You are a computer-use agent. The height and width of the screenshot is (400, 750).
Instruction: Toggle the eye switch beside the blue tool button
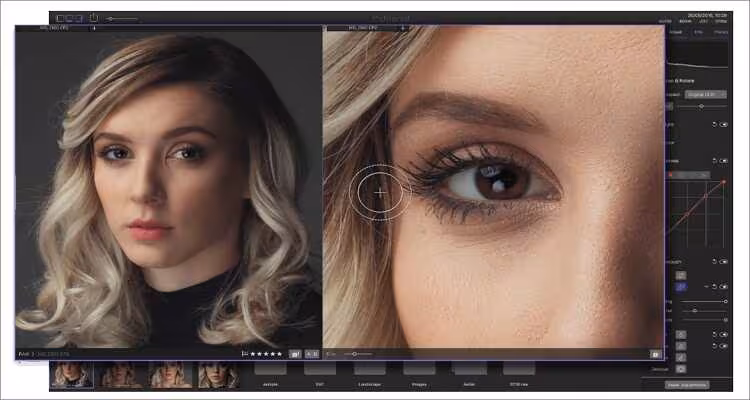(724, 287)
